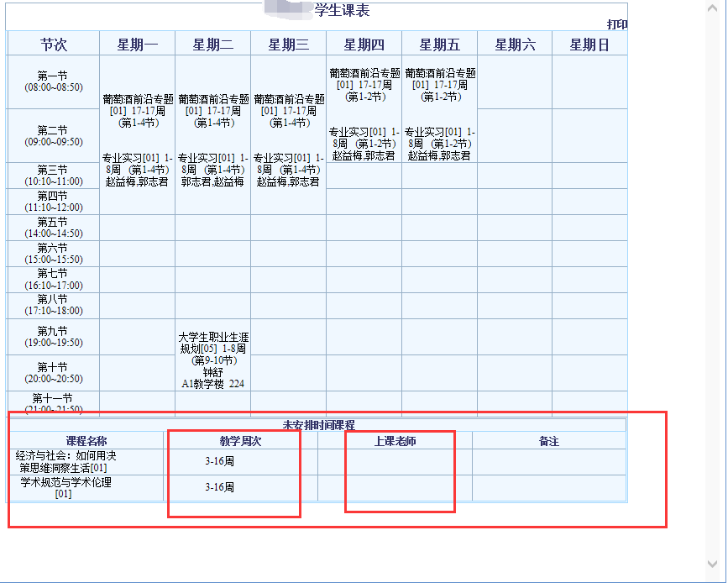Select the 第五节 (14:00~14:50) row
Viewport: 728px width, 588px height.
(54, 228)
